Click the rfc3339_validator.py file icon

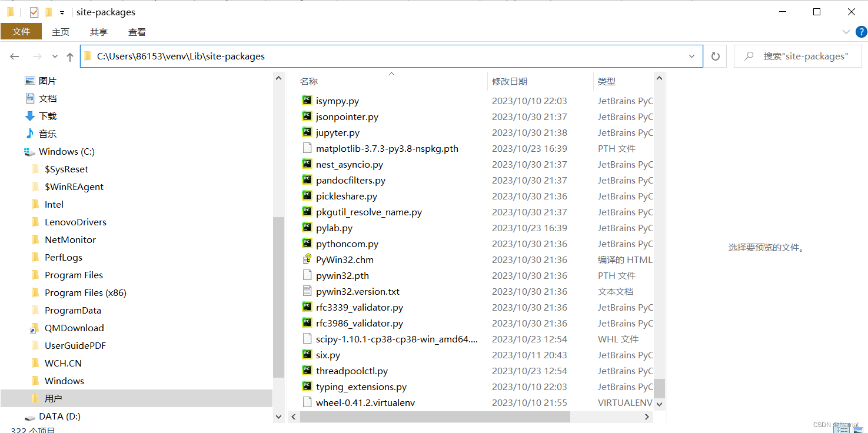click(x=307, y=307)
